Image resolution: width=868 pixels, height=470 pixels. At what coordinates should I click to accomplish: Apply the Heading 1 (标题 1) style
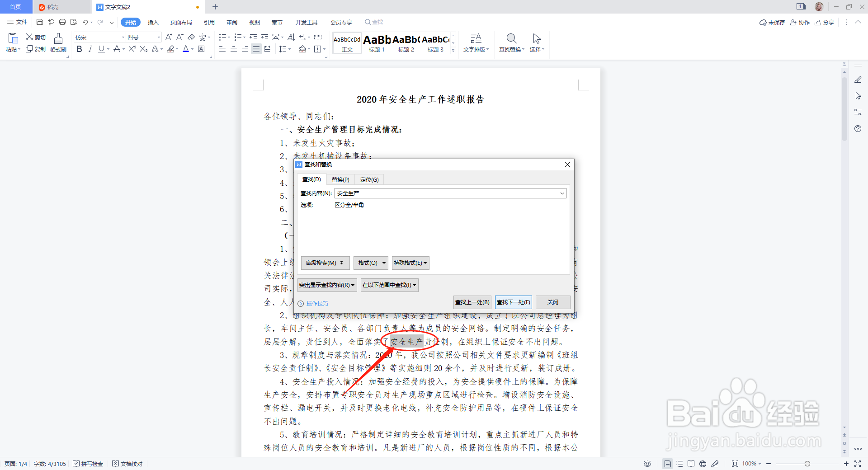pos(377,43)
